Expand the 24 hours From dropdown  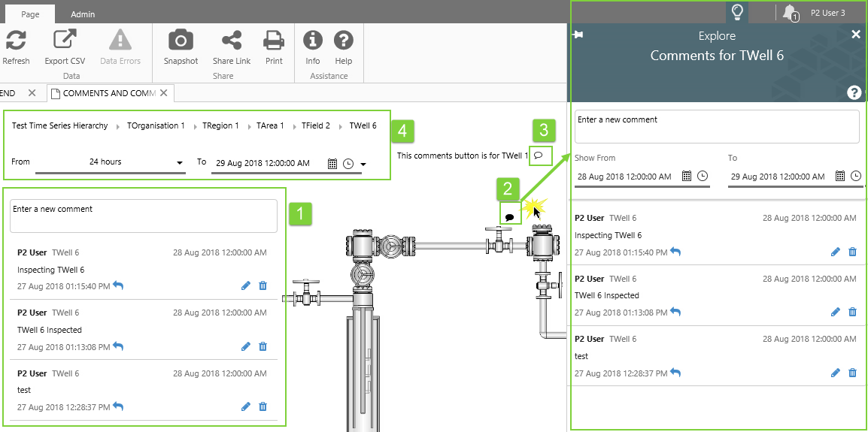coord(180,163)
